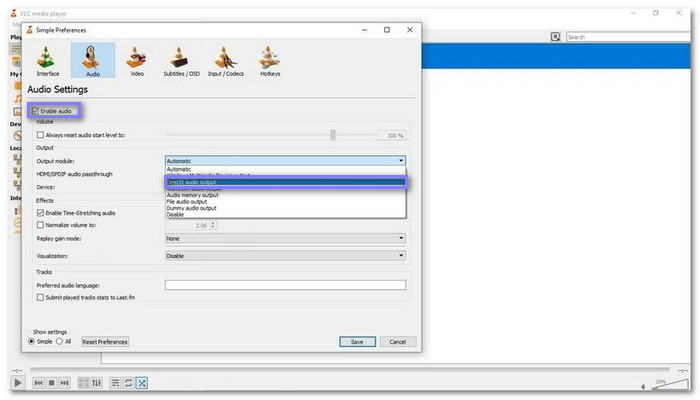
Task: Click the Normalize volume value stepper
Action: point(213,225)
